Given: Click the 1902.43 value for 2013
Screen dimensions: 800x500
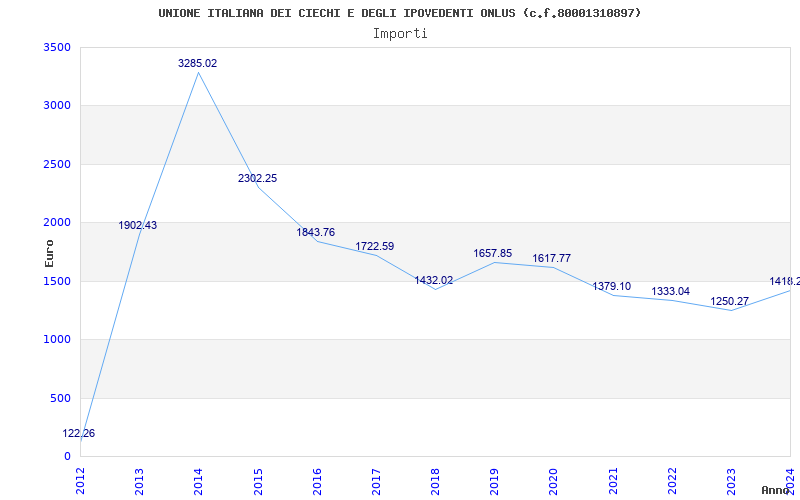Looking at the screenshot, I should pyautogui.click(x=138, y=225).
